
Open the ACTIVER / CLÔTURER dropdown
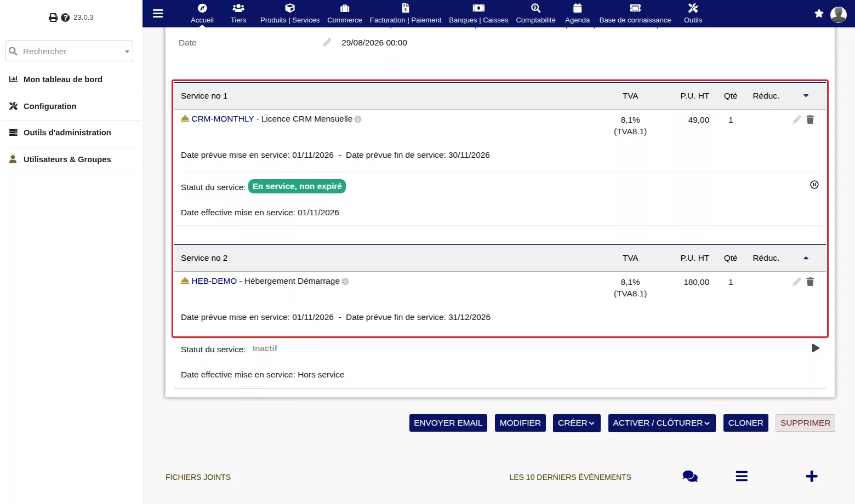[x=662, y=423]
